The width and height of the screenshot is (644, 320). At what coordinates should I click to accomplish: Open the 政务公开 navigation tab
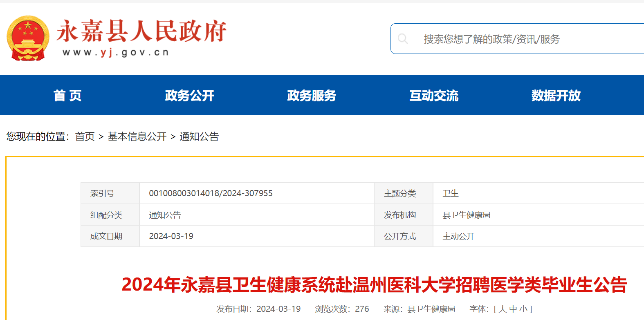190,95
